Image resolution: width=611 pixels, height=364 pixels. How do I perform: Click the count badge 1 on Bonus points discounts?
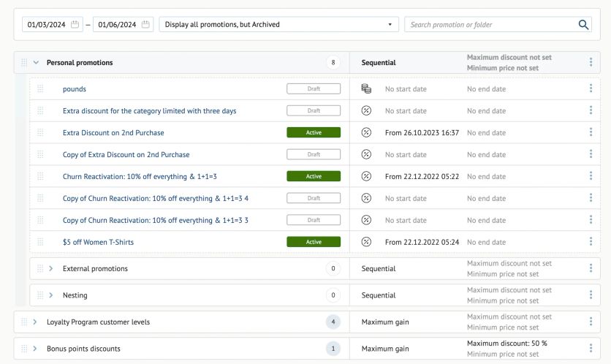[333, 349]
